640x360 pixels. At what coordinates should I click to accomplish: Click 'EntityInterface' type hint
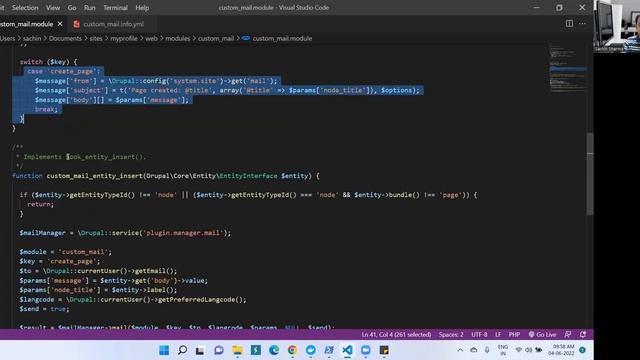(248, 176)
